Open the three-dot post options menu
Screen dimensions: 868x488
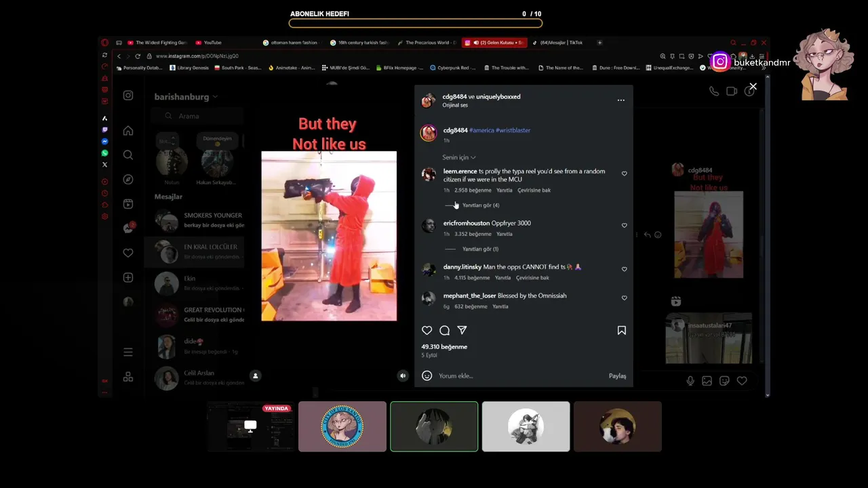(x=620, y=100)
